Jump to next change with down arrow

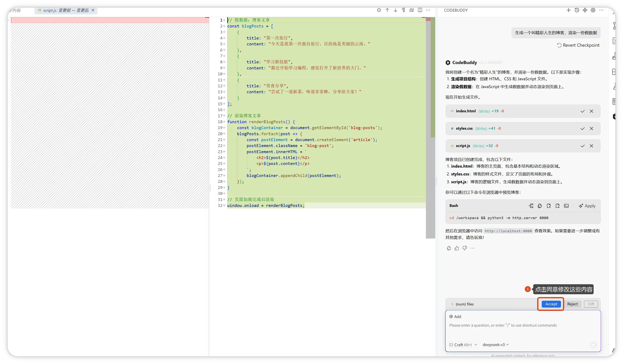point(395,10)
